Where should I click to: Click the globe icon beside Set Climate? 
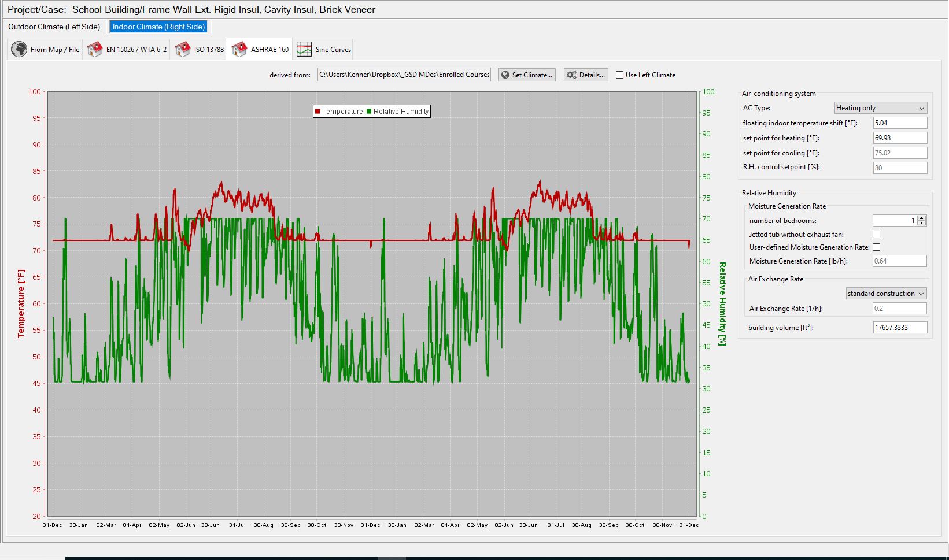505,75
